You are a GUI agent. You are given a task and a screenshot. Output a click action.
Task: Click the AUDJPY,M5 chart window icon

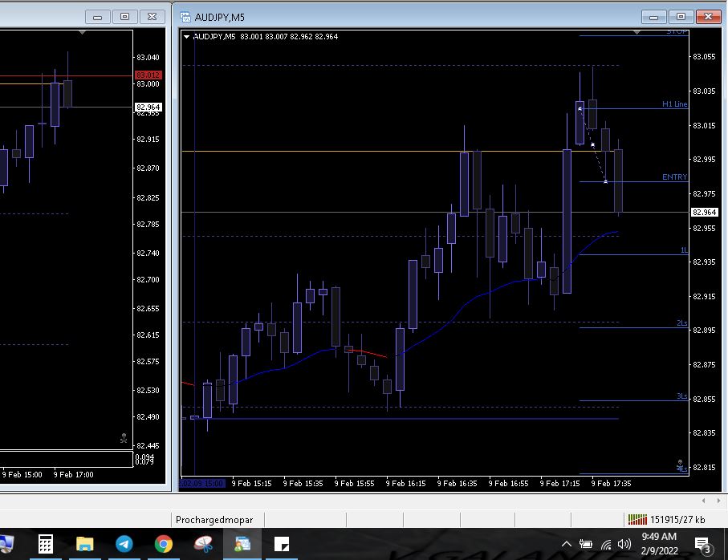tap(185, 16)
